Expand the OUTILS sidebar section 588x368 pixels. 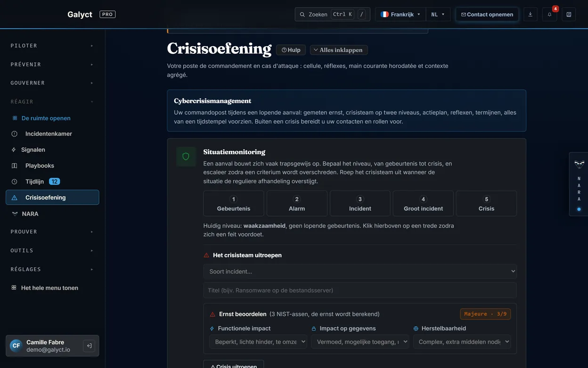(x=52, y=251)
